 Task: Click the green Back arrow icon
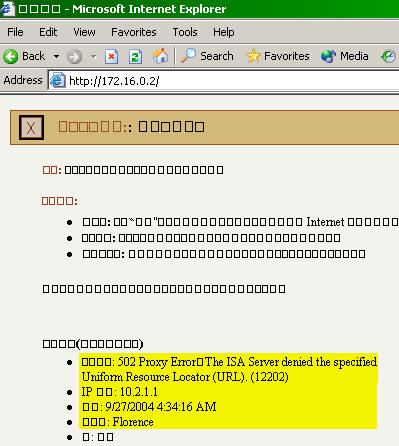click(11, 56)
